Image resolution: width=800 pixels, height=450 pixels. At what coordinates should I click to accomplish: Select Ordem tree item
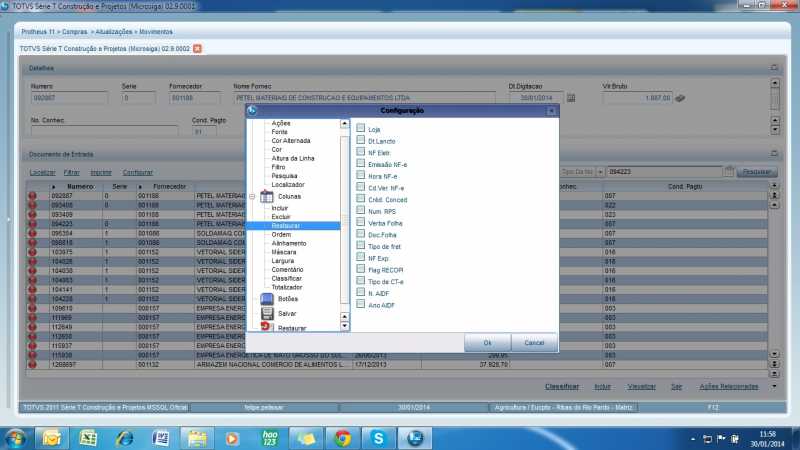[x=281, y=235]
